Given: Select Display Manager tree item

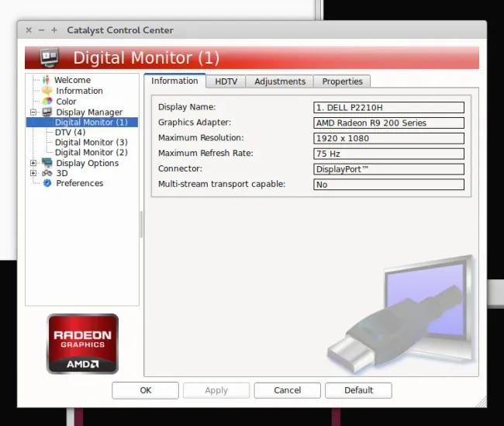Looking at the screenshot, I should [89, 112].
